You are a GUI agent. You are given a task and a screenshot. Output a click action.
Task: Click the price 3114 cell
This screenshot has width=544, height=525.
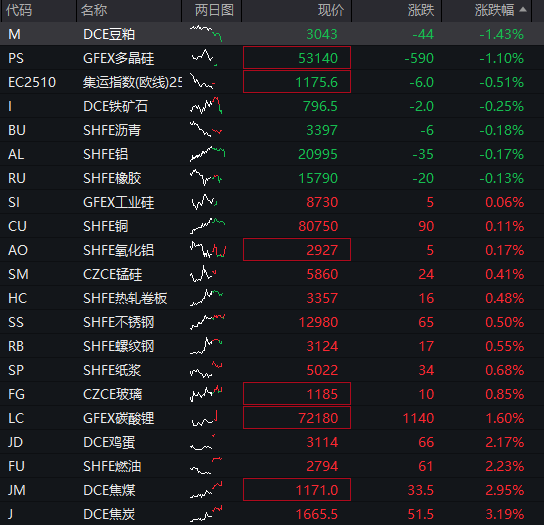pyautogui.click(x=322, y=442)
